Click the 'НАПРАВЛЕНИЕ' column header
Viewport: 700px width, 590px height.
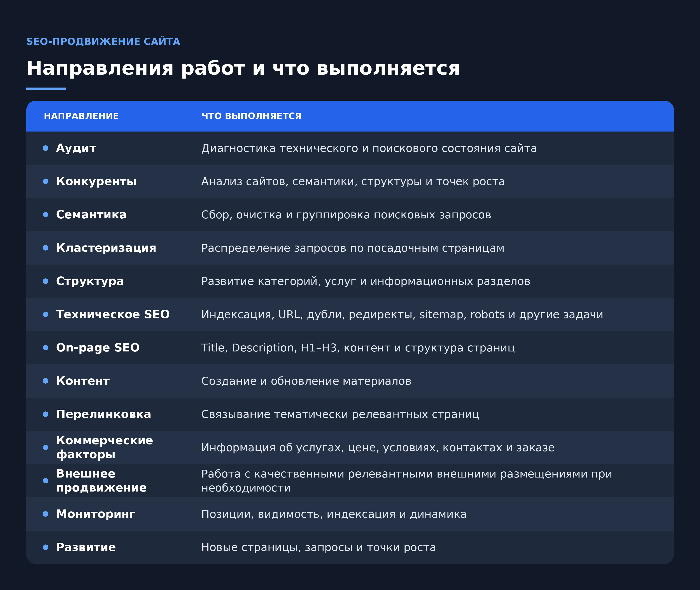pyautogui.click(x=81, y=116)
